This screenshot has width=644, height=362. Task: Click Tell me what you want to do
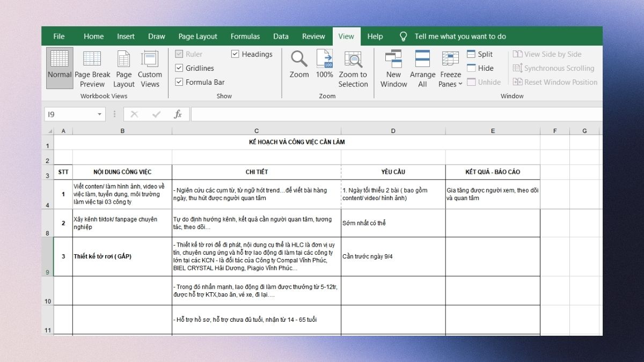460,36
